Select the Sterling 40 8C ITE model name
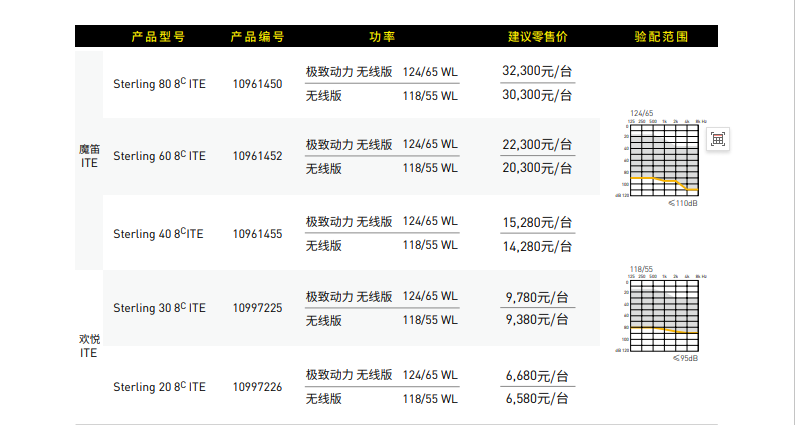The height and width of the screenshot is (425, 795). tap(158, 233)
